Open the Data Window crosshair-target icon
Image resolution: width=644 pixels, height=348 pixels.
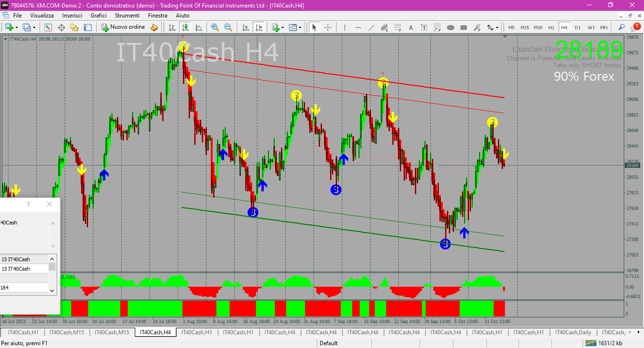(x=61, y=27)
